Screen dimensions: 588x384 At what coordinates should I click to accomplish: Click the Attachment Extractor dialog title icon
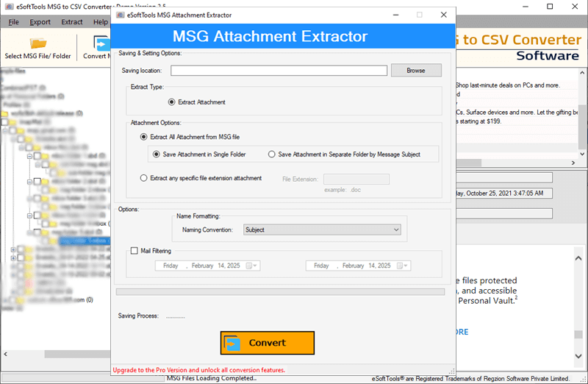[120, 15]
